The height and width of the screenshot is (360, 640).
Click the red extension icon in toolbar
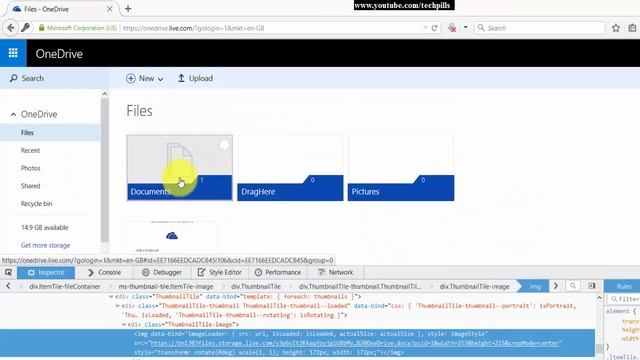[x=452, y=28]
